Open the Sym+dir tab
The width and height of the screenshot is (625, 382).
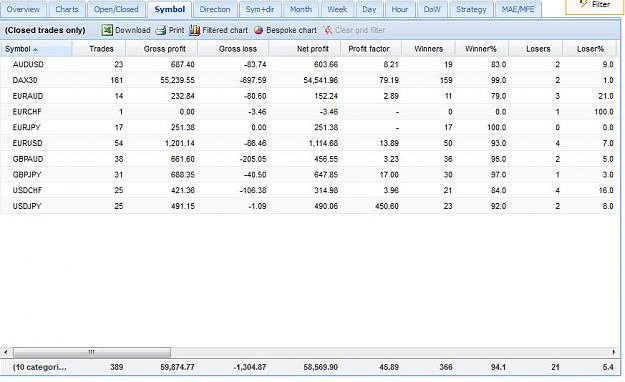(x=259, y=9)
